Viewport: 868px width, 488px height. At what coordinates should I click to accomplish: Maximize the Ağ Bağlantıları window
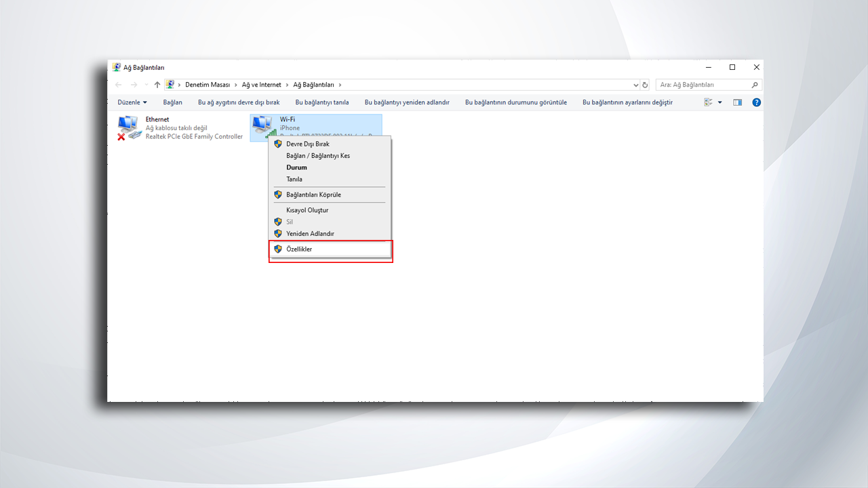click(732, 67)
